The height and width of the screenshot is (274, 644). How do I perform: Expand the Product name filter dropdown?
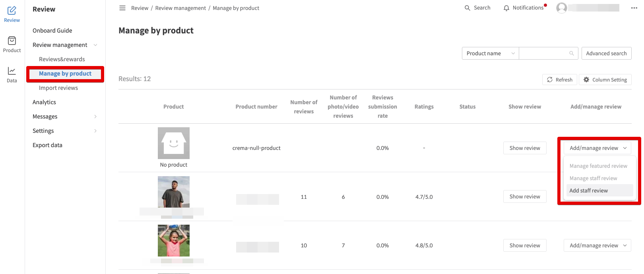[490, 53]
